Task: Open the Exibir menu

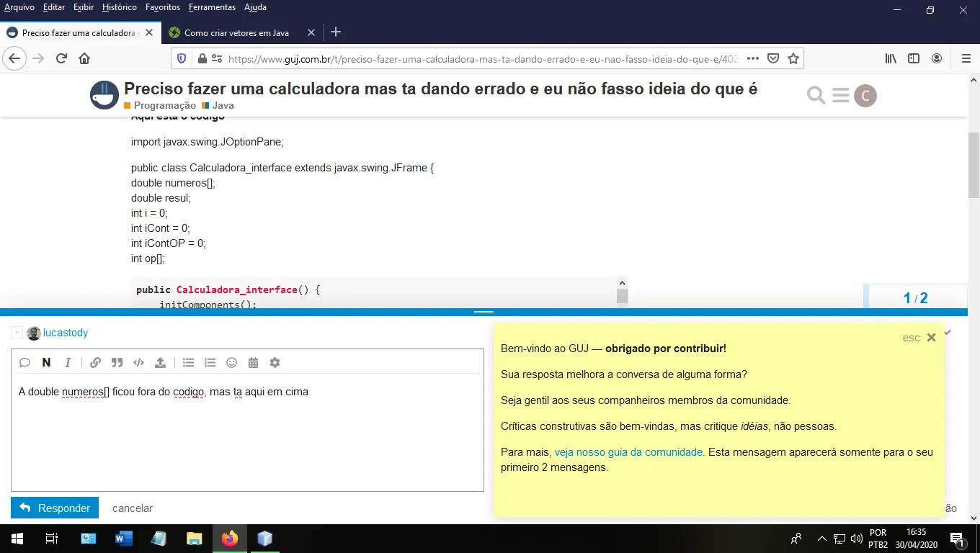Action: pos(84,7)
